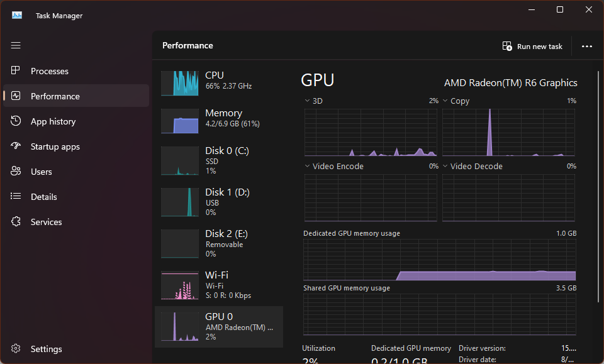The image size is (604, 364).
Task: Minimize the Task Manager window
Action: tap(532, 9)
